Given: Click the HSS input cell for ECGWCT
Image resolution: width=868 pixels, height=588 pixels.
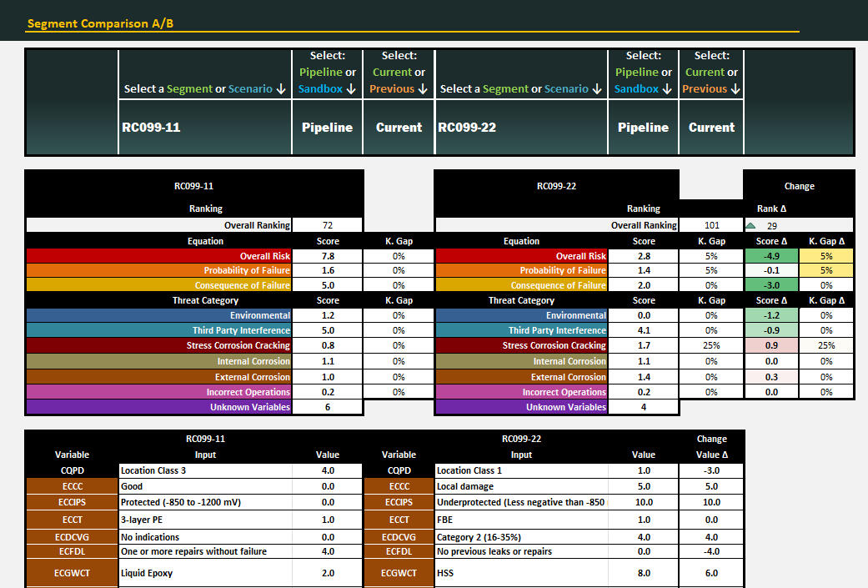Looking at the screenshot, I should [520, 573].
